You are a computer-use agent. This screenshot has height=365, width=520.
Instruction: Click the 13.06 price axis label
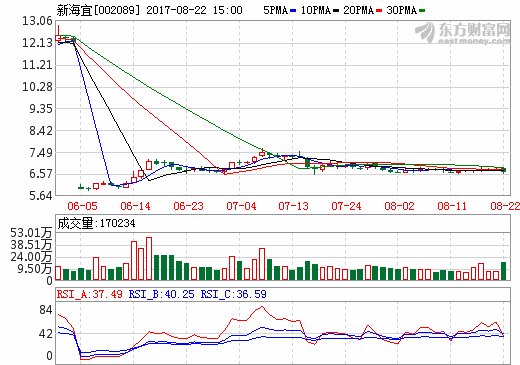(x=37, y=21)
